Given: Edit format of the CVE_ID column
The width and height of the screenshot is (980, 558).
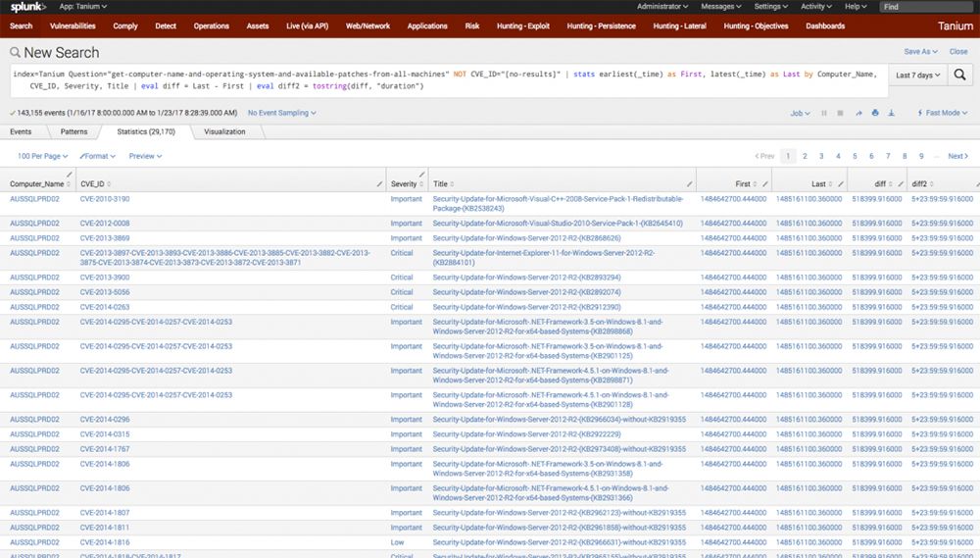Looking at the screenshot, I should point(379,184).
